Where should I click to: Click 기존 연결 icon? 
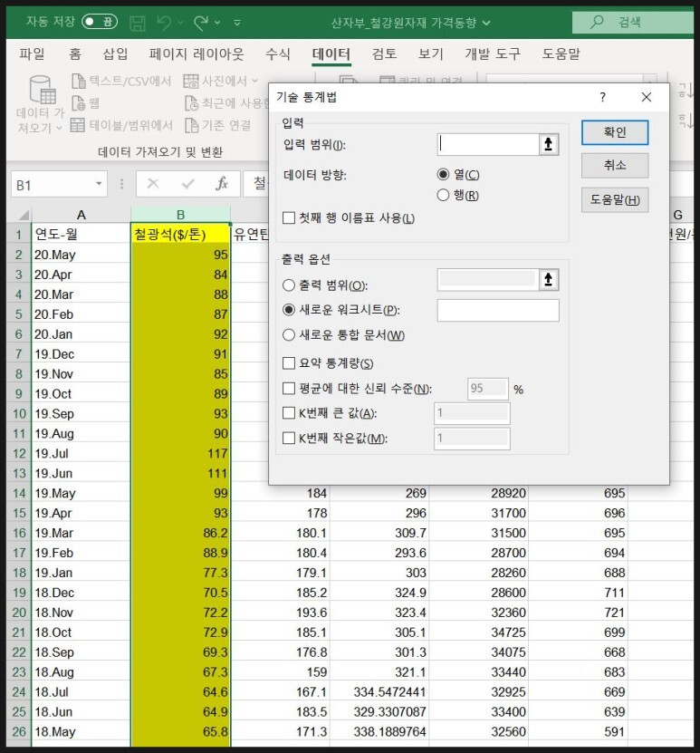pyautogui.click(x=191, y=125)
